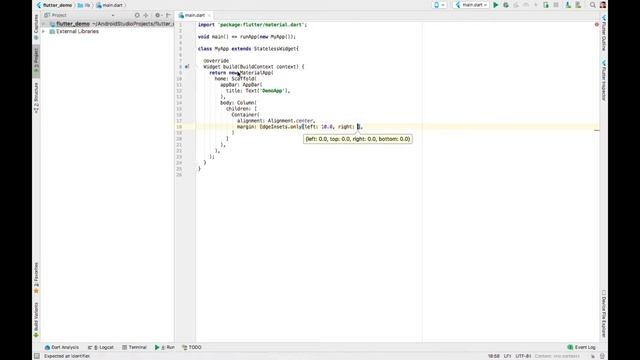Click the flutter_demo breadcrumb
Screen dimensions: 640x360
pyautogui.click(x=54, y=5)
